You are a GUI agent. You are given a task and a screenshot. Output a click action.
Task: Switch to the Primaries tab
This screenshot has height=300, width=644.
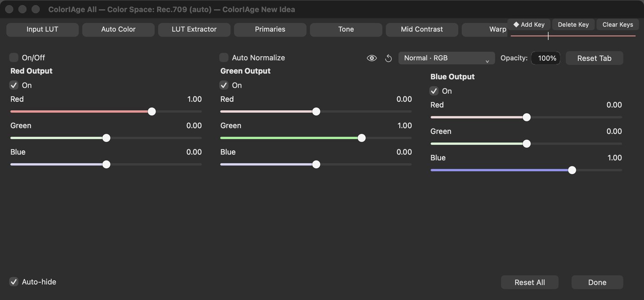[x=270, y=29]
